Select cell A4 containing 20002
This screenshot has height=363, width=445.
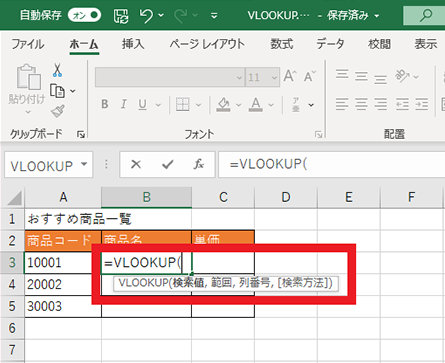tap(63, 284)
